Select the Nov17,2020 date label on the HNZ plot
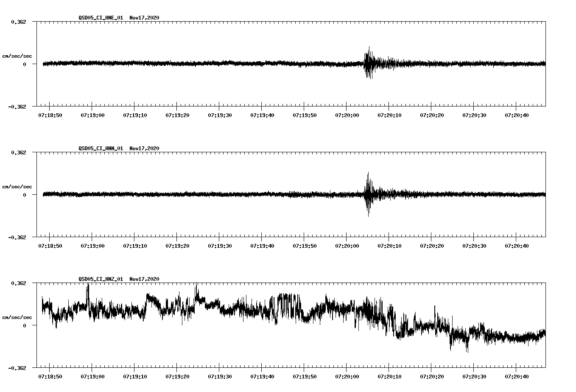 coord(144,279)
